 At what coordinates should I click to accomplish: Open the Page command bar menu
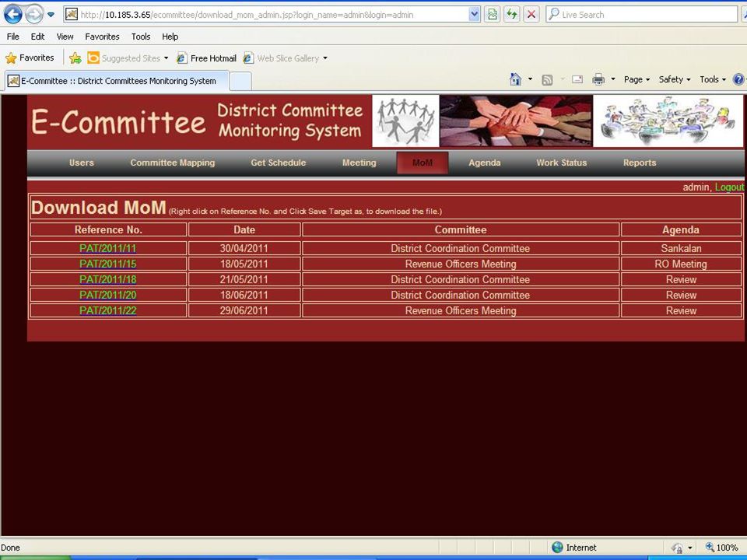637,79
